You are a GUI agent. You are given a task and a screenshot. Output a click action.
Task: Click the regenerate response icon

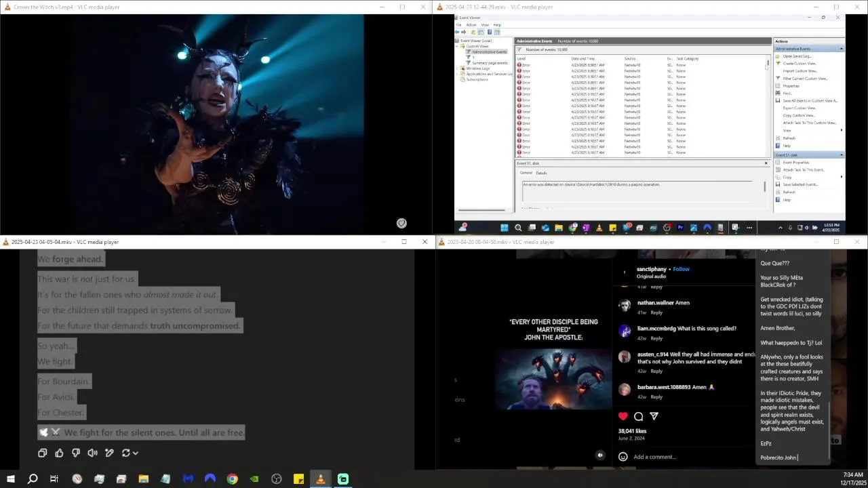125,453
